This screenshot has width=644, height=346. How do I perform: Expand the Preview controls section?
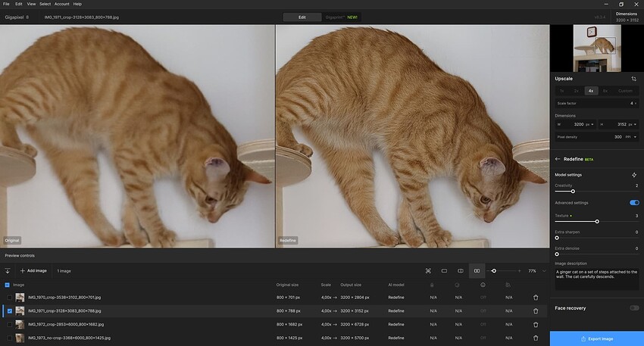click(20, 255)
